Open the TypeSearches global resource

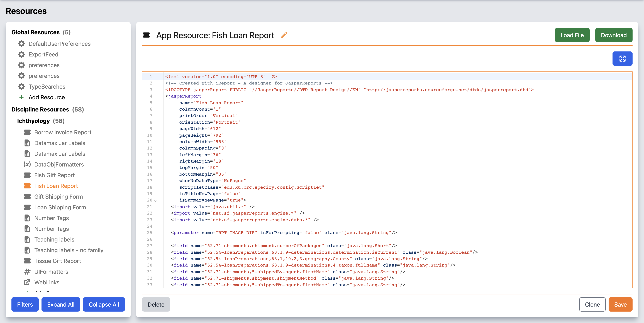[x=47, y=87]
